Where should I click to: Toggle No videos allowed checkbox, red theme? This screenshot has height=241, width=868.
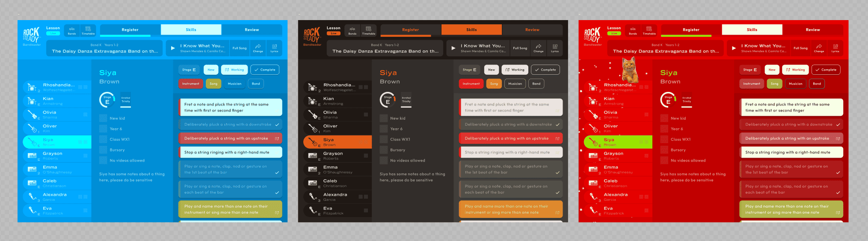(664, 160)
